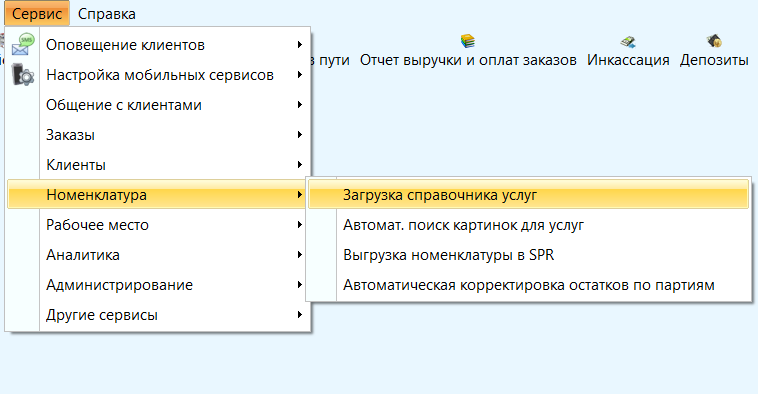
Task: Open the Рабочее место submenu
Action: (x=158, y=225)
